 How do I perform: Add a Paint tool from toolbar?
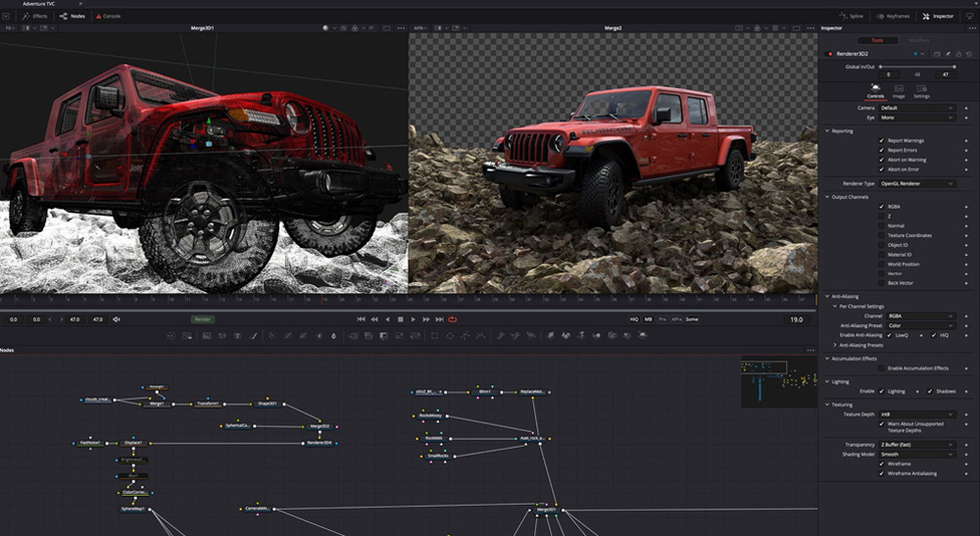coord(253,335)
